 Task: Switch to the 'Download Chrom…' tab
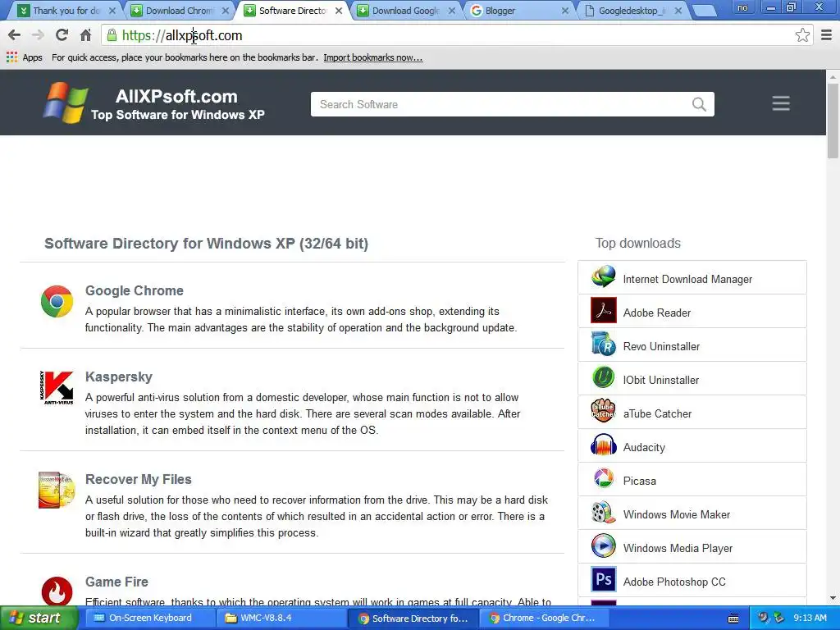180,11
